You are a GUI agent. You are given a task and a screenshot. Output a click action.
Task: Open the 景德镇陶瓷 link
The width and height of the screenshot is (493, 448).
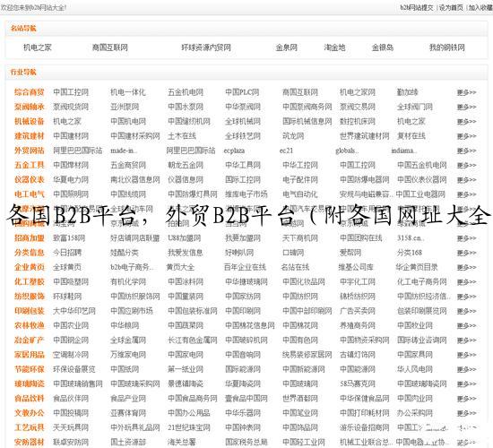click(x=186, y=383)
